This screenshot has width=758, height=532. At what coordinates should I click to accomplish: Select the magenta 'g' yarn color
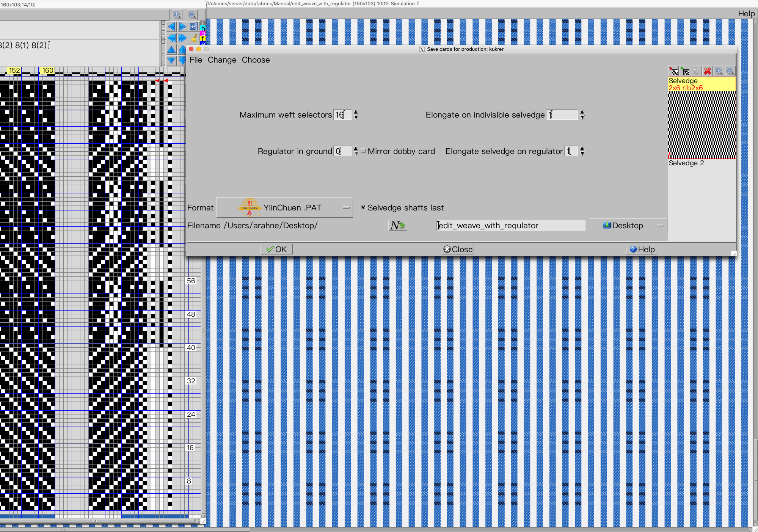(x=203, y=33)
